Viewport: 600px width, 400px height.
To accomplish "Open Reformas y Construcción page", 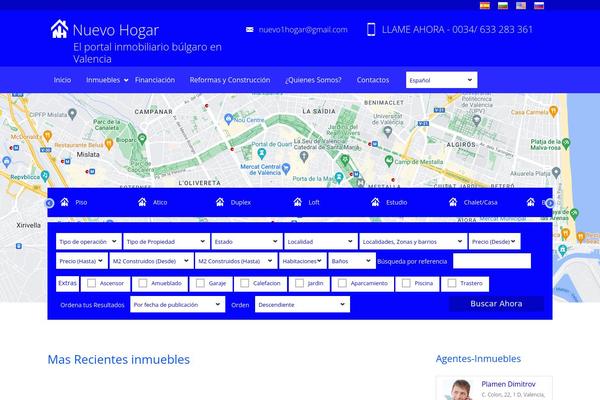I will [230, 80].
